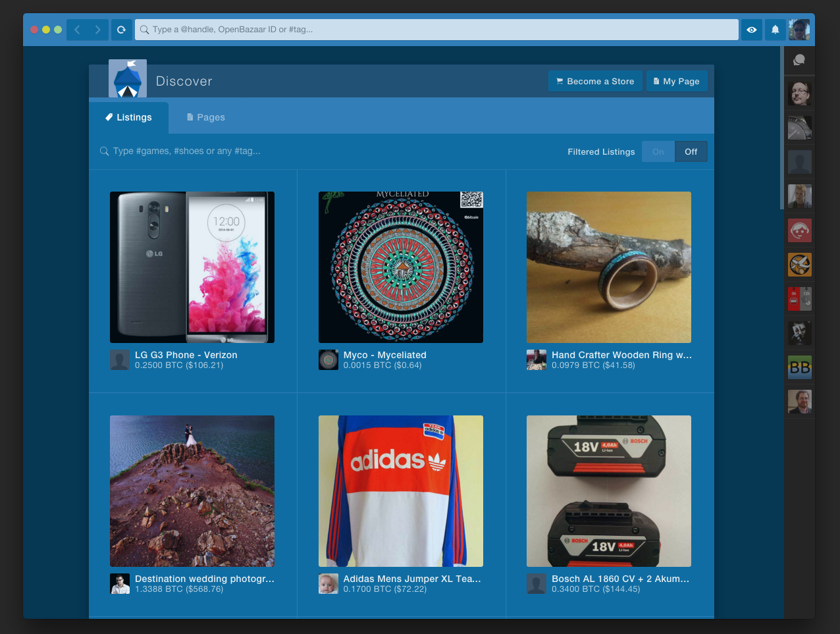The image size is (840, 634).
Task: Click the page vertical scrollbar
Action: point(781,128)
